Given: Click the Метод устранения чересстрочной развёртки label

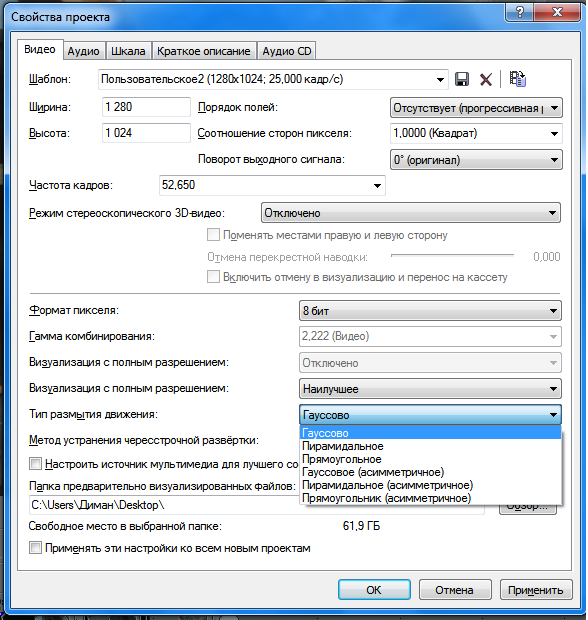Looking at the screenshot, I should 144,440.
